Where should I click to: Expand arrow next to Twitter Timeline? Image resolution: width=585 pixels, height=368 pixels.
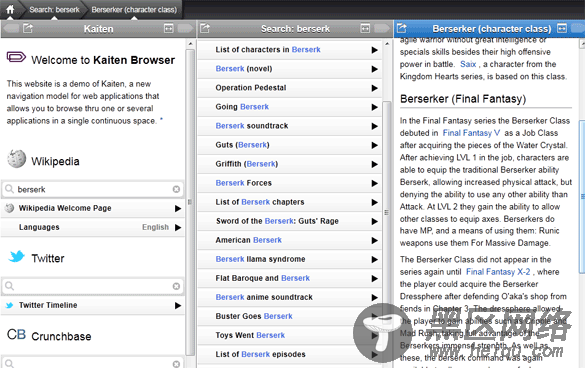point(178,305)
